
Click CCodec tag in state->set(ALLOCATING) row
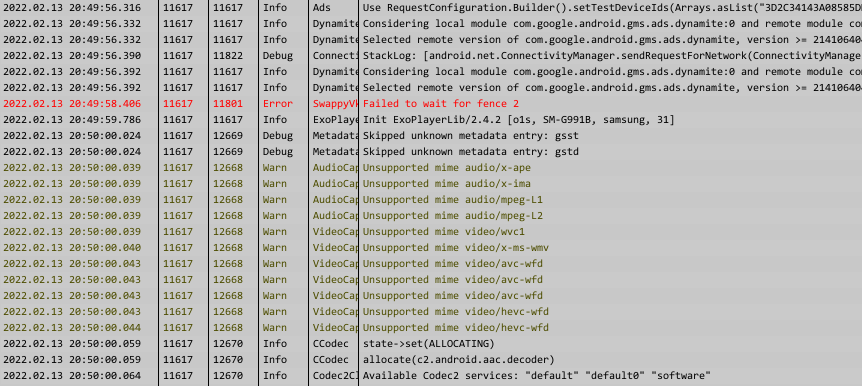point(330,343)
